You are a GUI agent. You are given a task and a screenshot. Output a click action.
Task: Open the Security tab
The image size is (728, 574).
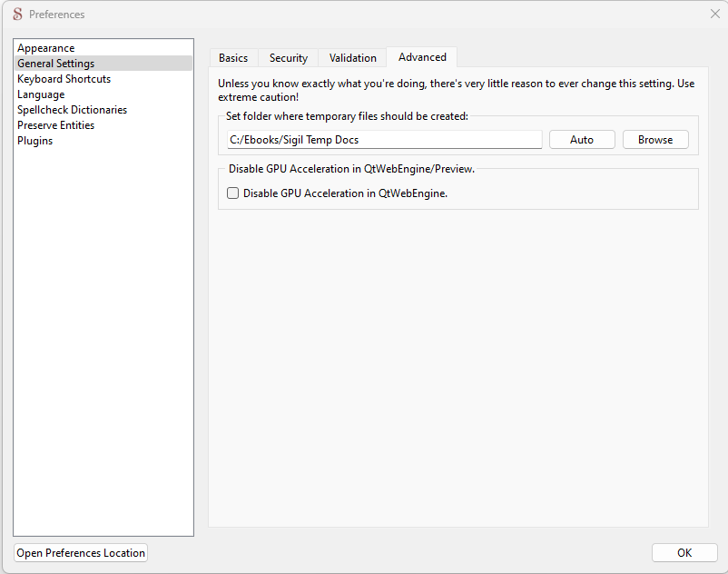(289, 58)
